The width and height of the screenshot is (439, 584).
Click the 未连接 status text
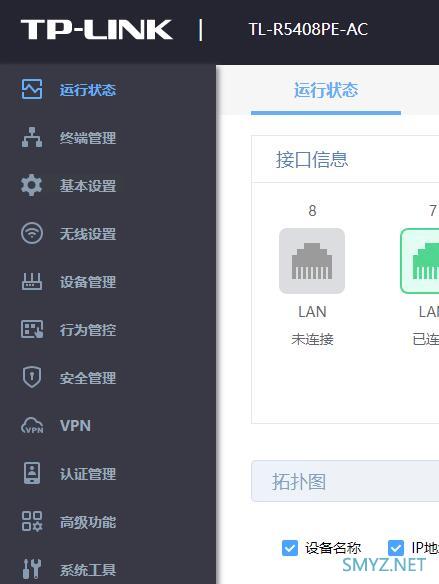pyautogui.click(x=312, y=339)
